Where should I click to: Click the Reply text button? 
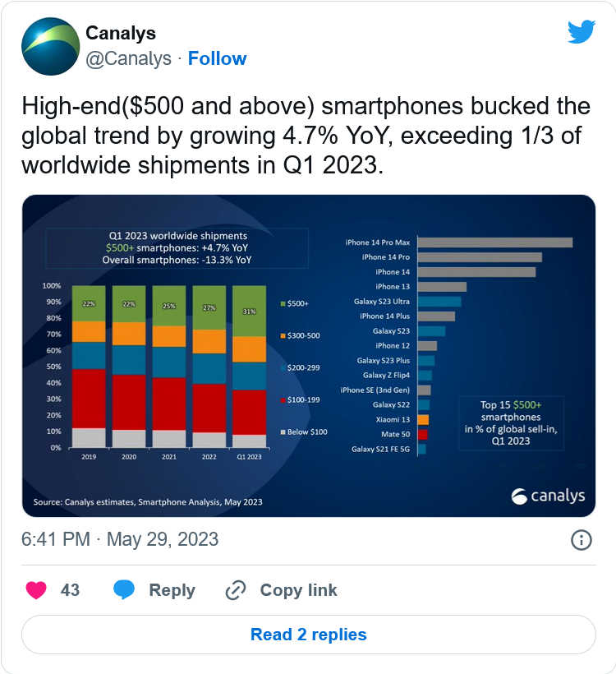172,590
